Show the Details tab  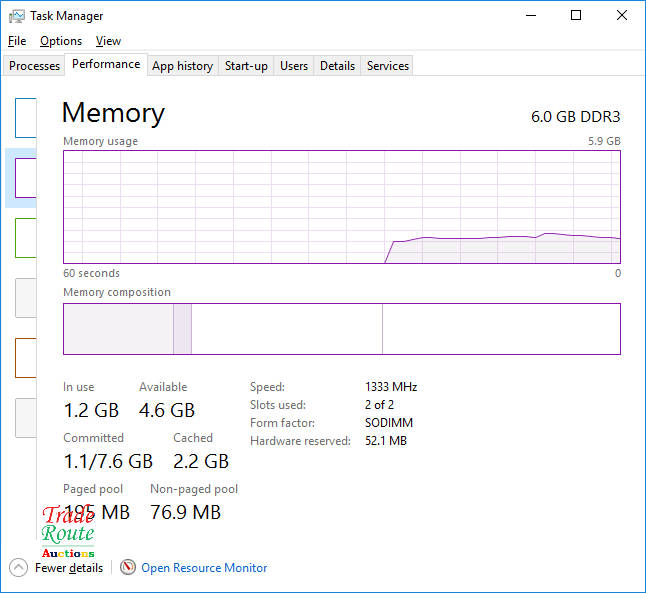(x=337, y=66)
